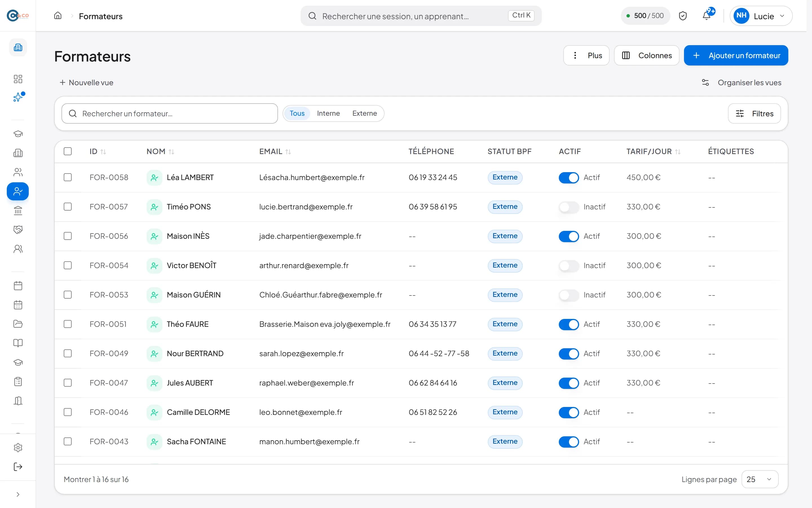The image size is (812, 508).
Task: Select the active trainers icon in sidebar
Action: (18, 192)
